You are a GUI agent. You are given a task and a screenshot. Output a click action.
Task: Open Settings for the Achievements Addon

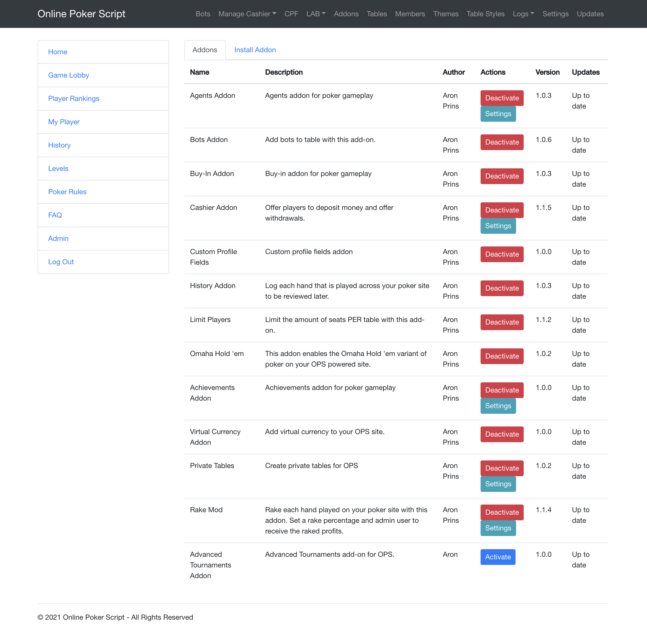coord(498,406)
